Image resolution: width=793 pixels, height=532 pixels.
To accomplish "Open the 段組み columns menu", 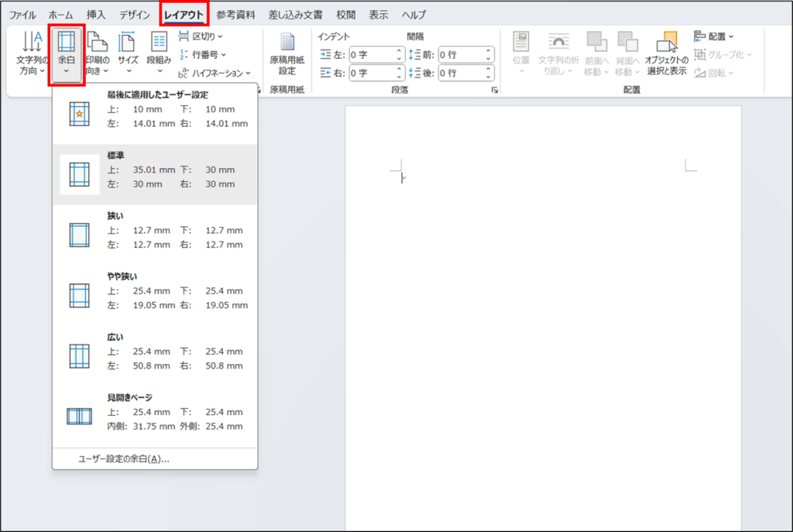I will 159,53.
